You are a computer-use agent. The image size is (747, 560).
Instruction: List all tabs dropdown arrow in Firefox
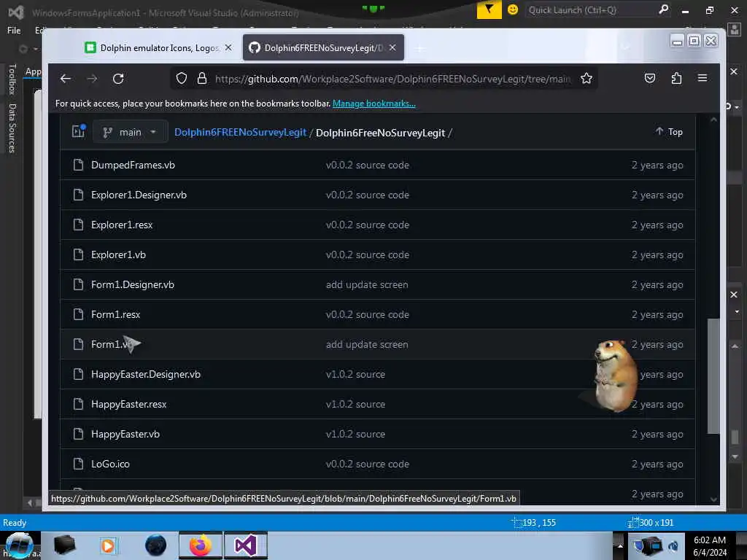click(x=625, y=47)
